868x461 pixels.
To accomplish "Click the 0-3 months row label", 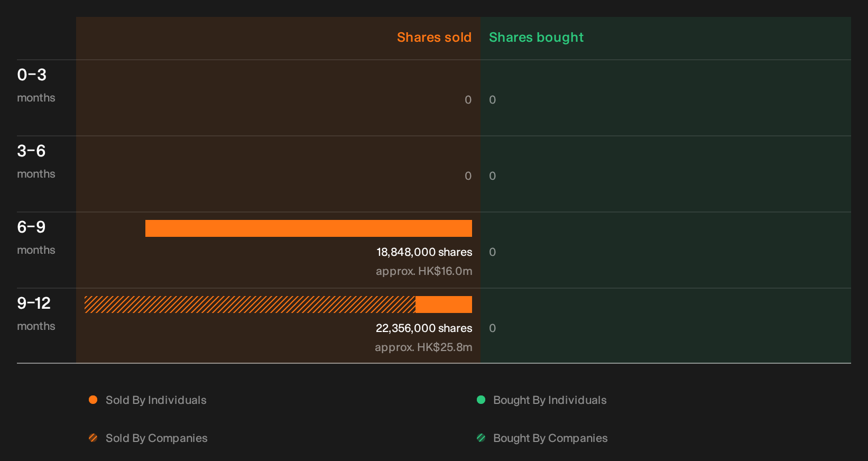I will pos(36,86).
